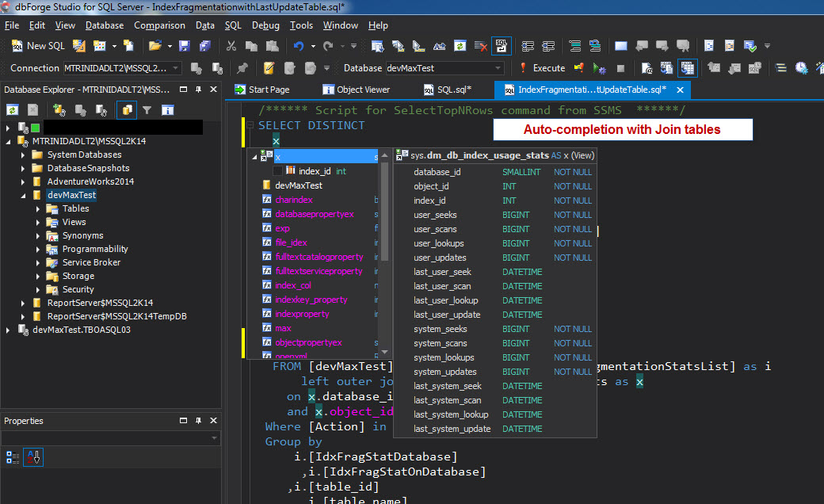Close the IndexFragmentation SQL tab
824x504 pixels.
[x=680, y=90]
